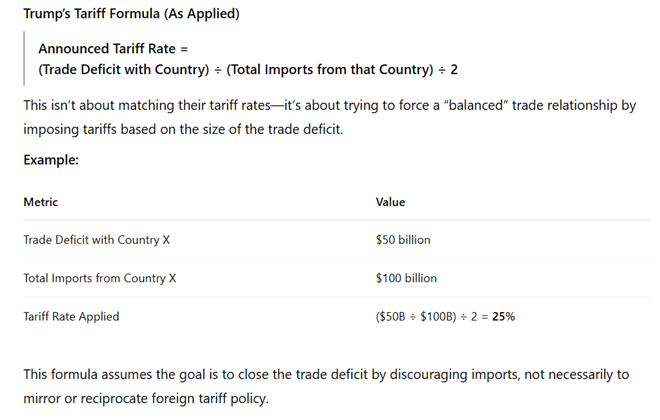Click the 'Value' table column header
The width and height of the screenshot is (660, 420).
(390, 202)
